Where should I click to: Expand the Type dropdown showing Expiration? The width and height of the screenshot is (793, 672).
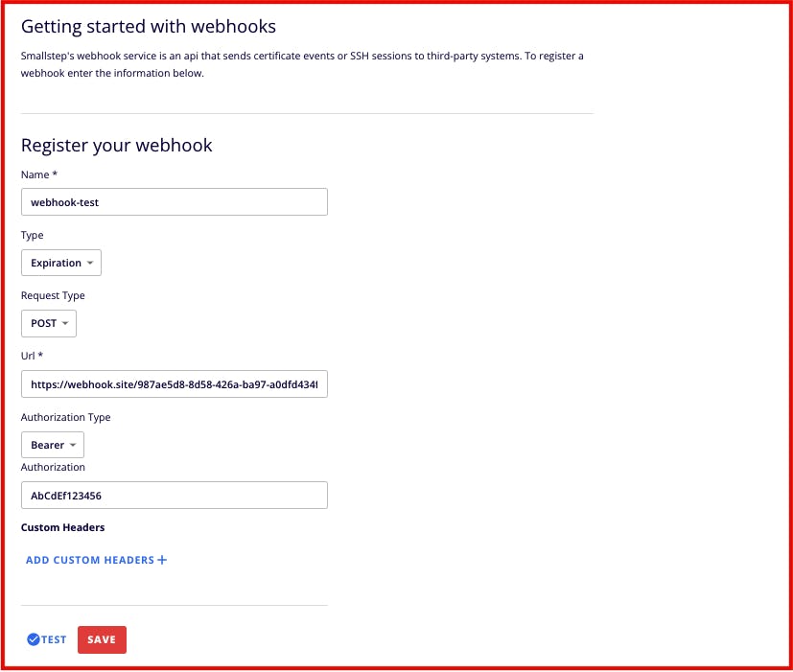click(x=61, y=263)
